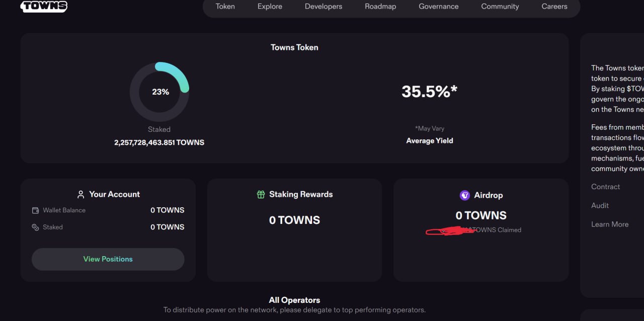Open the Community nav item
The image size is (644, 321).
500,7
